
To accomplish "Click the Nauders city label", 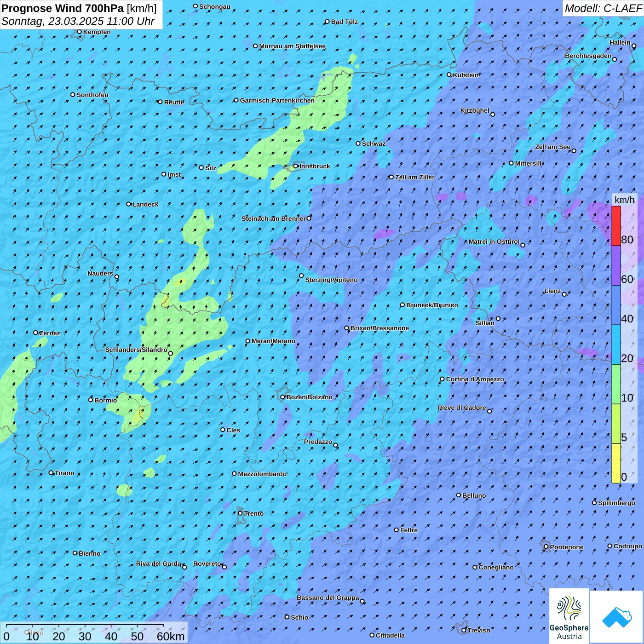I will pyautogui.click(x=100, y=273).
